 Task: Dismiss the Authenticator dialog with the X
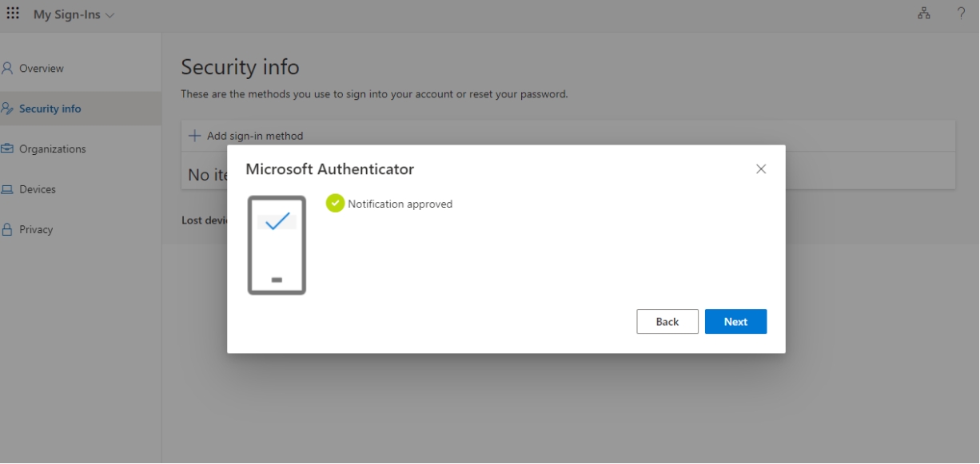click(760, 169)
